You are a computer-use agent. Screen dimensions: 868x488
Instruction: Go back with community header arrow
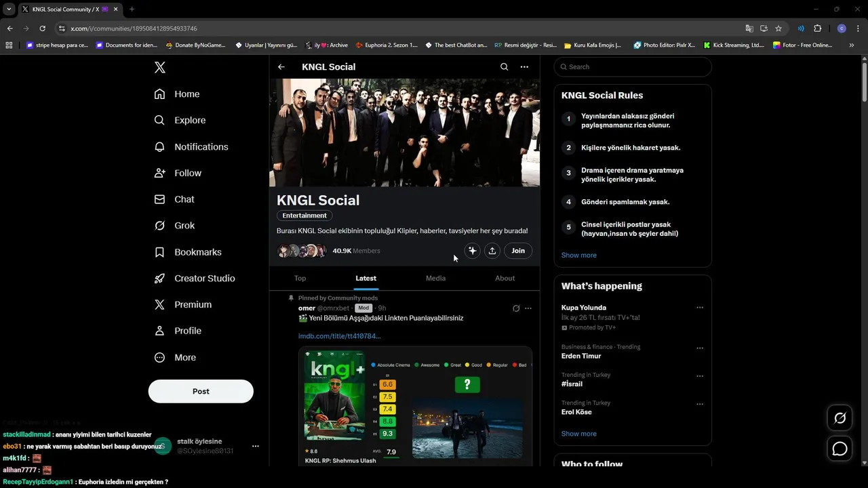(281, 67)
